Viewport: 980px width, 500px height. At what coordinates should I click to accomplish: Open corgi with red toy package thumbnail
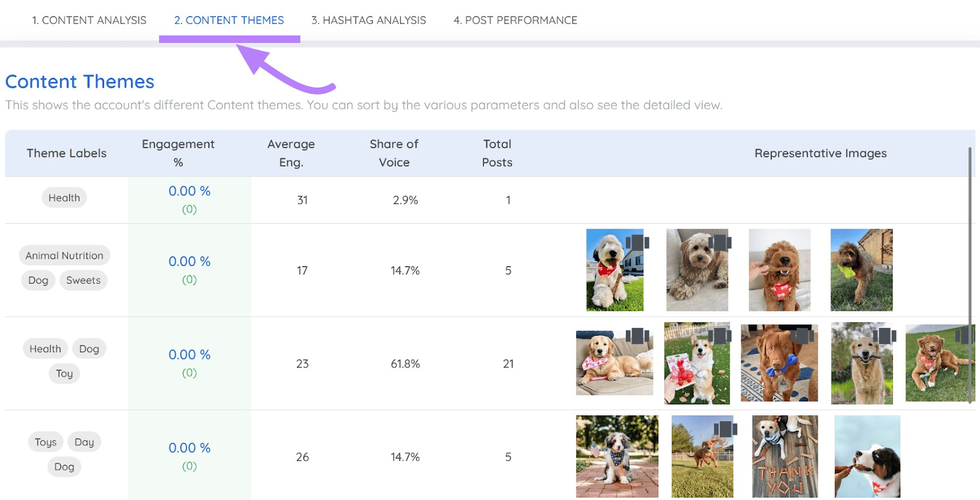pos(697,363)
